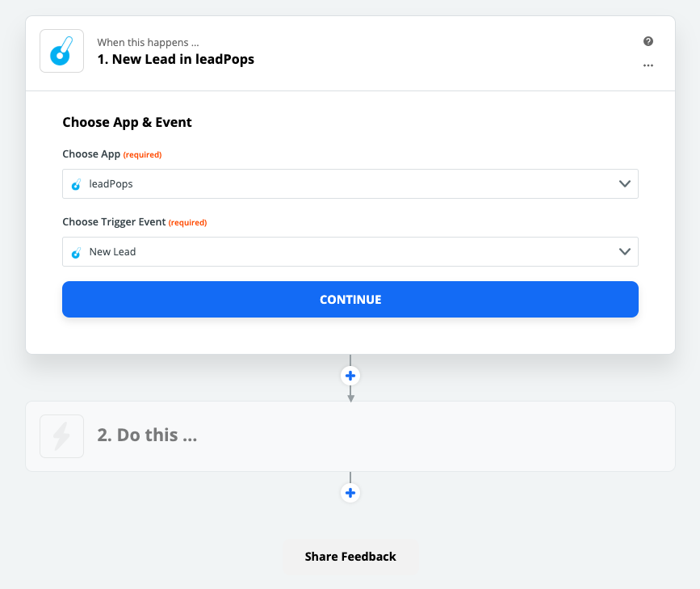700x589 pixels.
Task: Open the leadPops app selector field
Action: pos(350,183)
